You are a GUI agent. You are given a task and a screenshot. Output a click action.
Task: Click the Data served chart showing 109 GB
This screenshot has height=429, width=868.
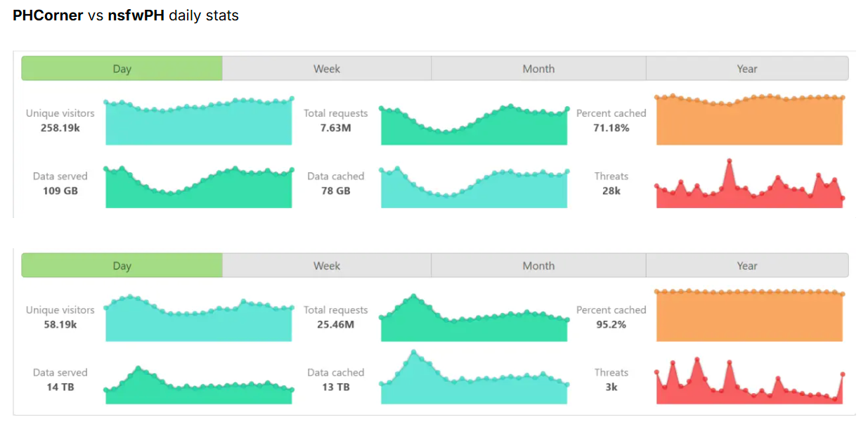pyautogui.click(x=199, y=187)
